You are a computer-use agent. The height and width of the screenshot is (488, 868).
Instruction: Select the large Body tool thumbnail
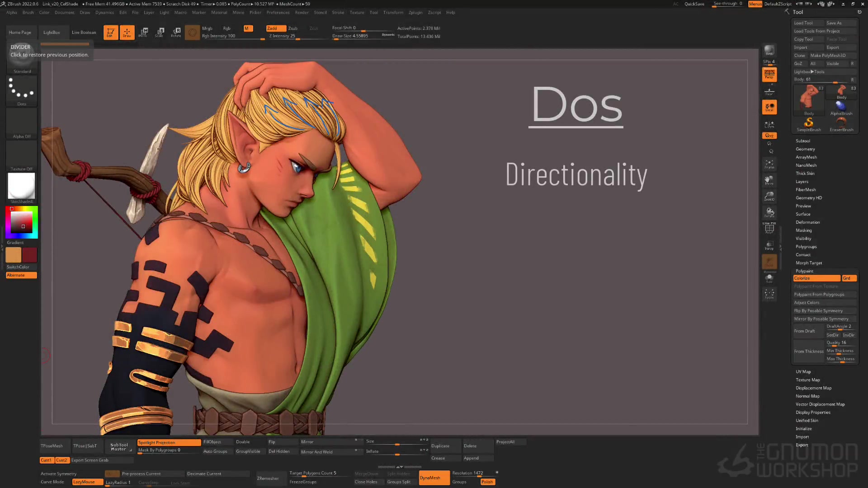point(809,100)
